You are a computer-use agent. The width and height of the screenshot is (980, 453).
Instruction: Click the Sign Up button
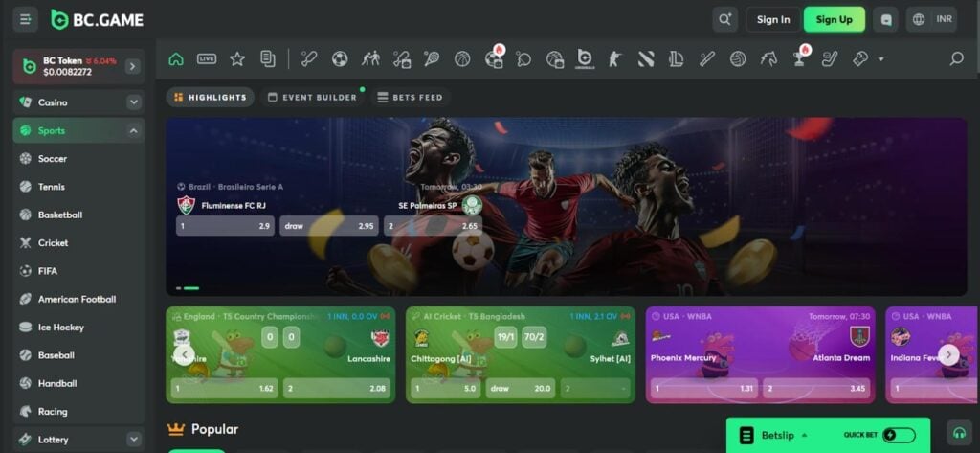point(835,19)
